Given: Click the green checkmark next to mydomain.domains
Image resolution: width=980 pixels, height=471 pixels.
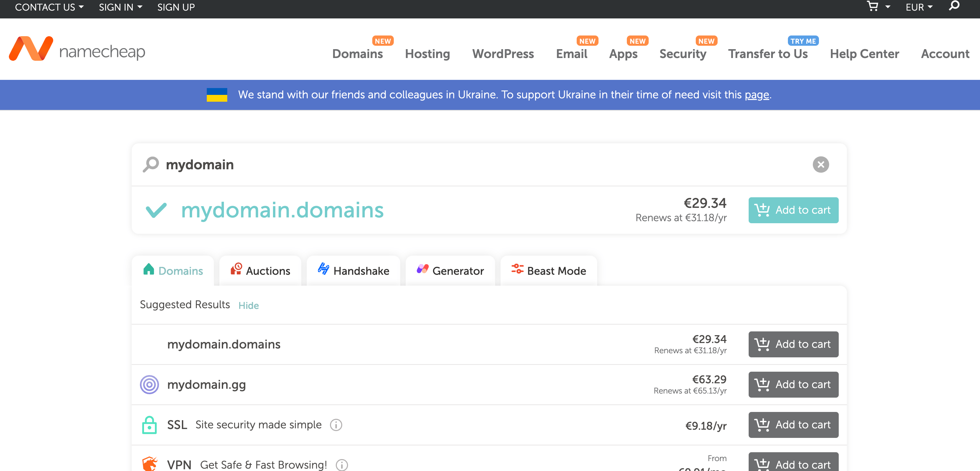Looking at the screenshot, I should (156, 210).
